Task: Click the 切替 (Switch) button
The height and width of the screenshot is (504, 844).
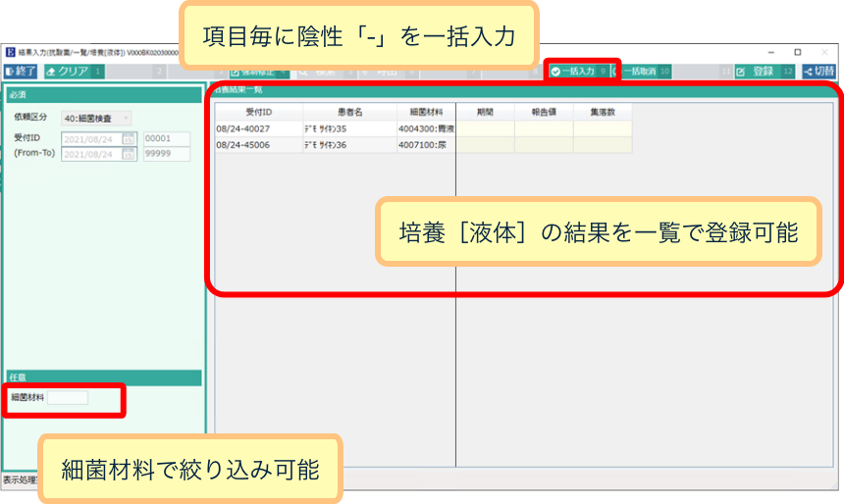Action: [x=819, y=72]
